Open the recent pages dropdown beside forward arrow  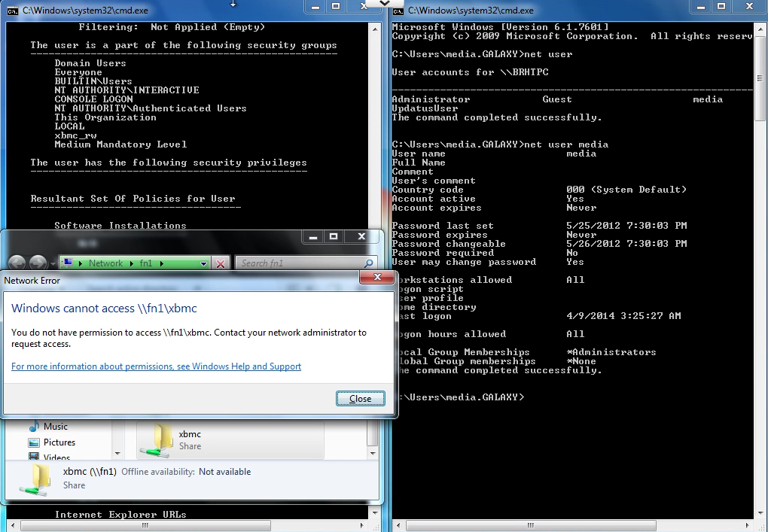coord(53,264)
